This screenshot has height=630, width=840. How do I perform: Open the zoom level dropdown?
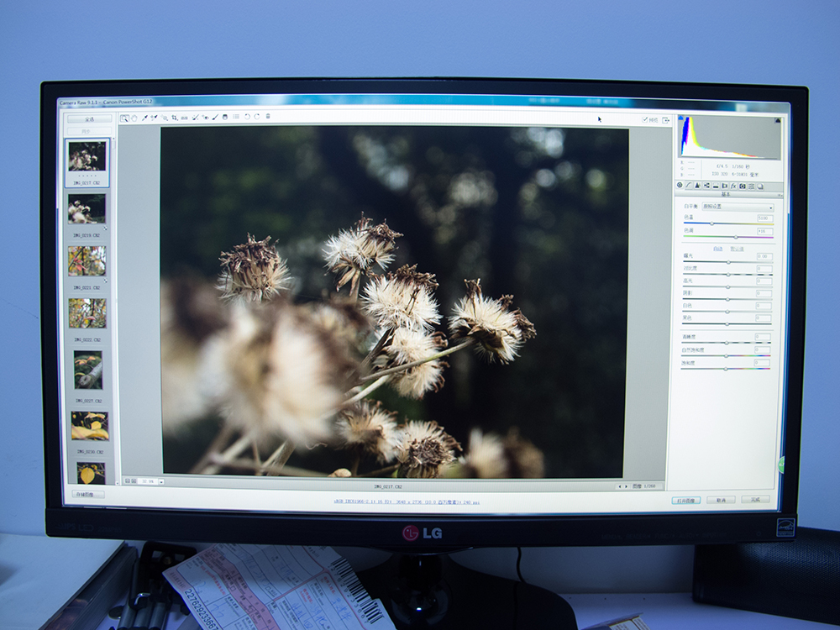point(161,481)
